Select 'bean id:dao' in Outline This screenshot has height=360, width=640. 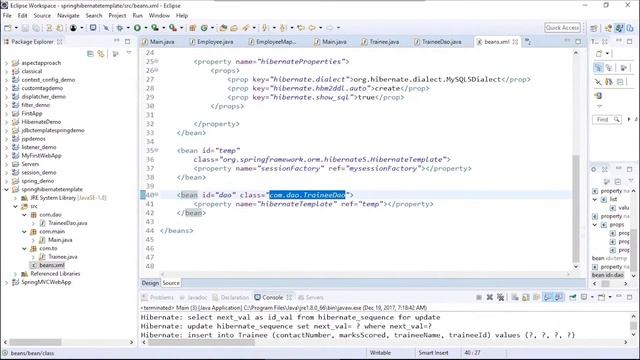[608, 275]
